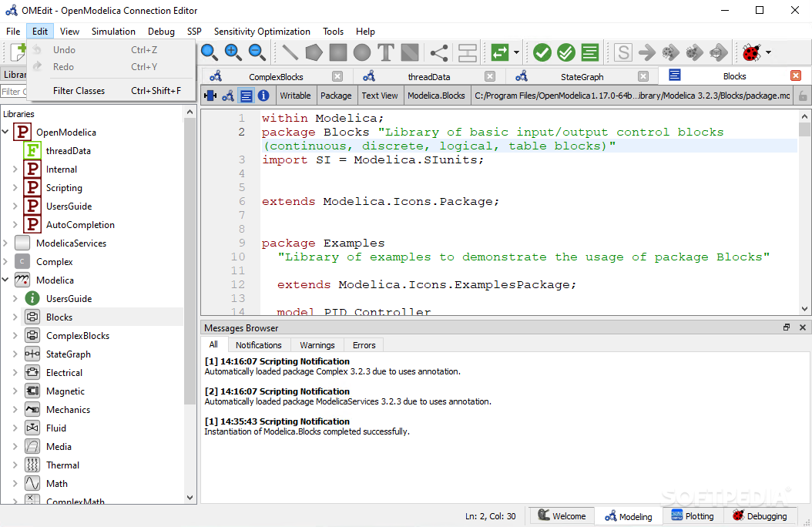Select the Bitmap shape tool
The image size is (812, 527).
(410, 52)
